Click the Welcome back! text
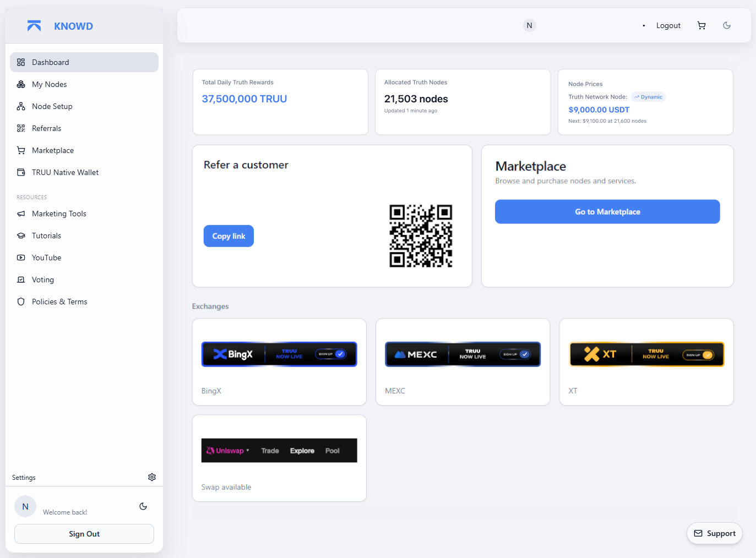Viewport: 756px width, 558px height. click(65, 512)
